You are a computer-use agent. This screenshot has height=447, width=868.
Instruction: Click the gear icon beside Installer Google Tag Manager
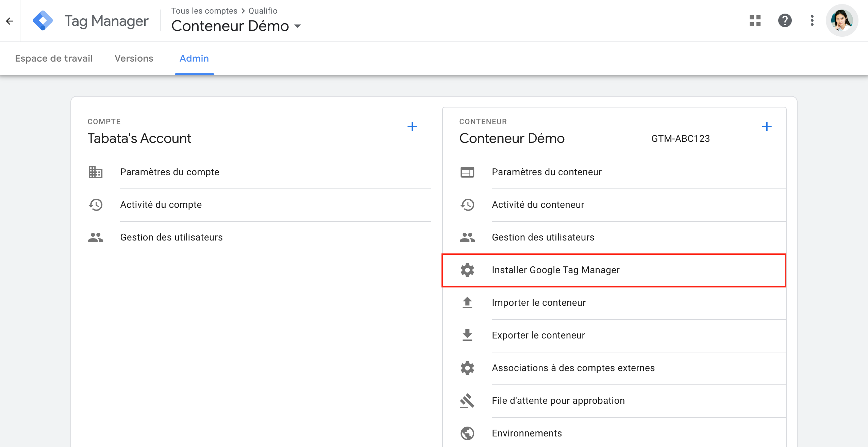[x=467, y=270]
